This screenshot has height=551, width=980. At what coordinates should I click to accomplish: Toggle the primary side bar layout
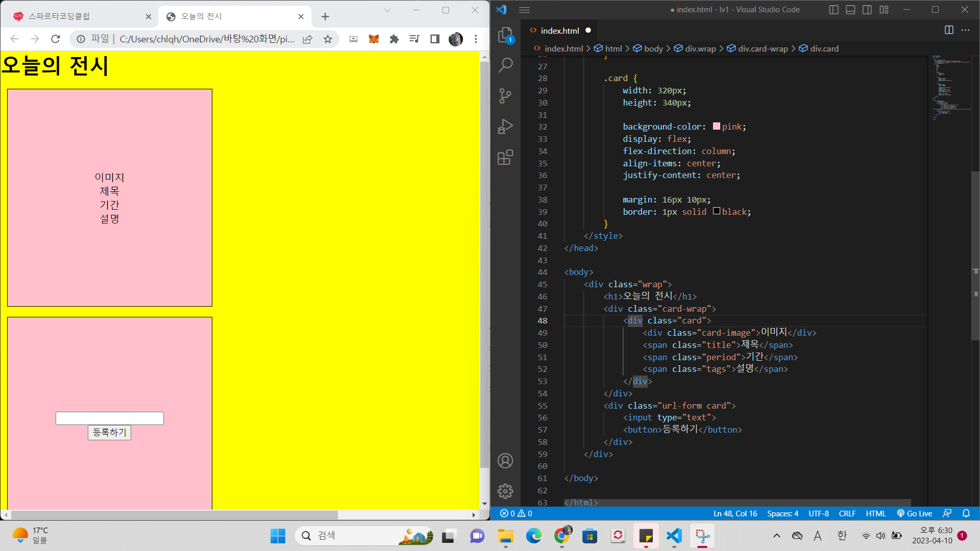[834, 10]
